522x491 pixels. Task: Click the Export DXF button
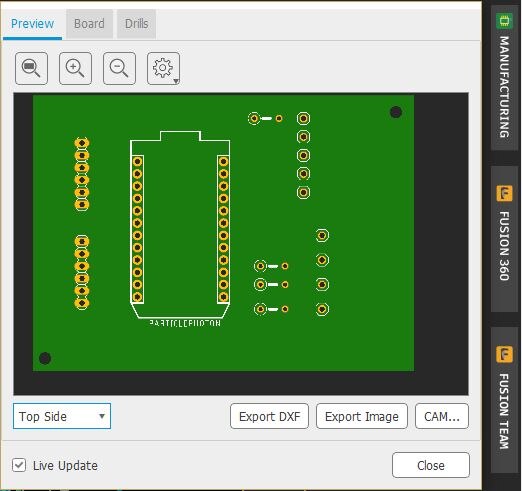(269, 416)
